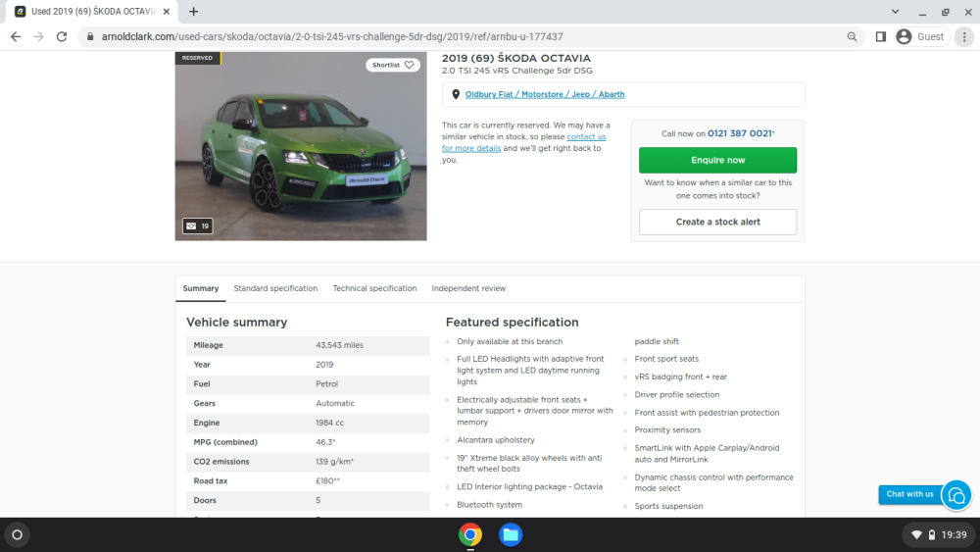Launch Chrome from the shelf
980x552 pixels.
pyautogui.click(x=470, y=534)
